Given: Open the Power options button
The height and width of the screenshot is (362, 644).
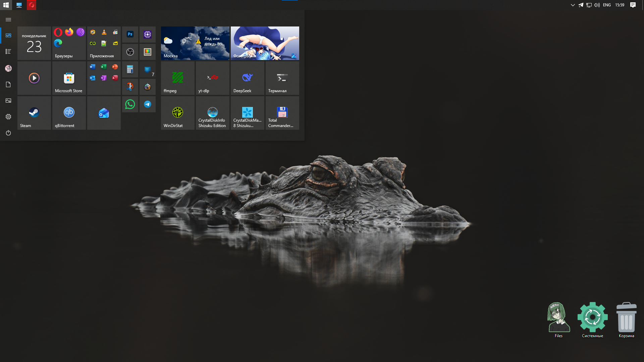Looking at the screenshot, I should coord(8,133).
